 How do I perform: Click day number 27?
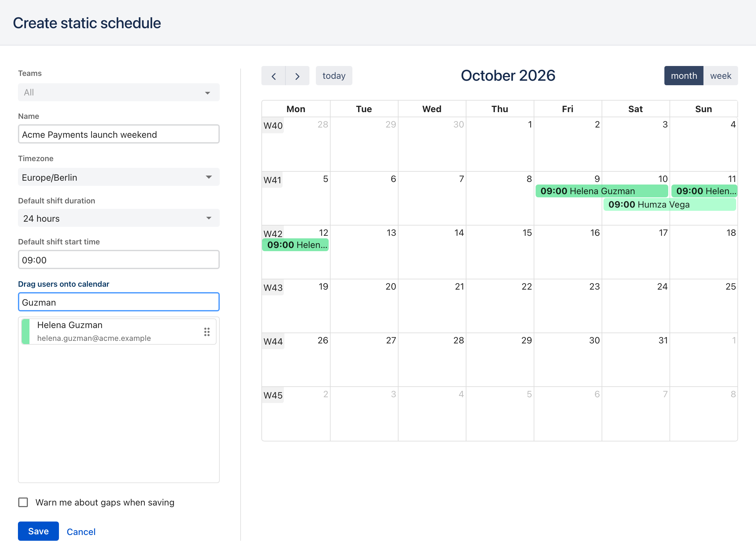391,340
